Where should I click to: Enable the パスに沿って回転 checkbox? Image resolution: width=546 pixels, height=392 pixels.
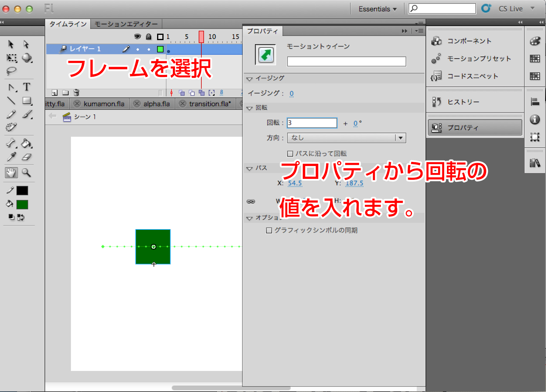tap(290, 154)
